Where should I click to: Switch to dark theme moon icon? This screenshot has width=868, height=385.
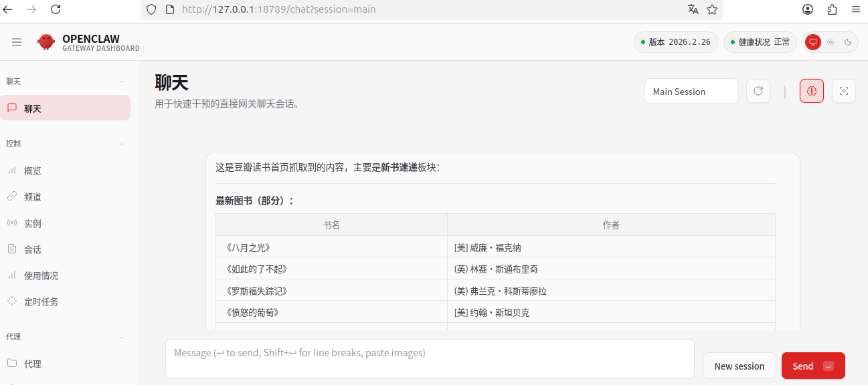click(847, 42)
